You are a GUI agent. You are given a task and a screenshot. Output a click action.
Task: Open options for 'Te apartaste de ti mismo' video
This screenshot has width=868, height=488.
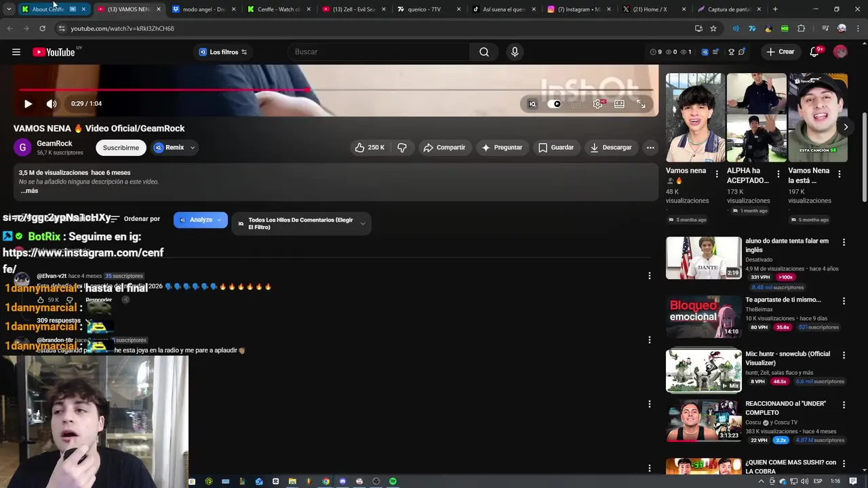click(x=844, y=301)
